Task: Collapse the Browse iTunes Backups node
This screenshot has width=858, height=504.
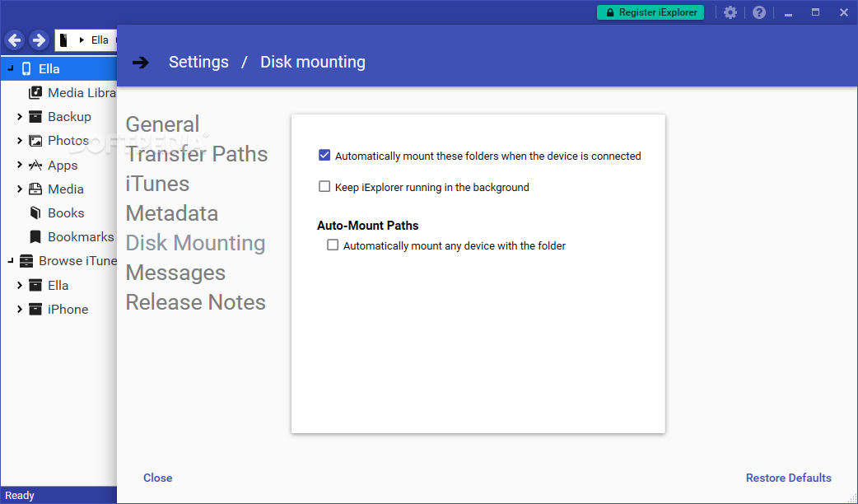Action: coord(11,261)
